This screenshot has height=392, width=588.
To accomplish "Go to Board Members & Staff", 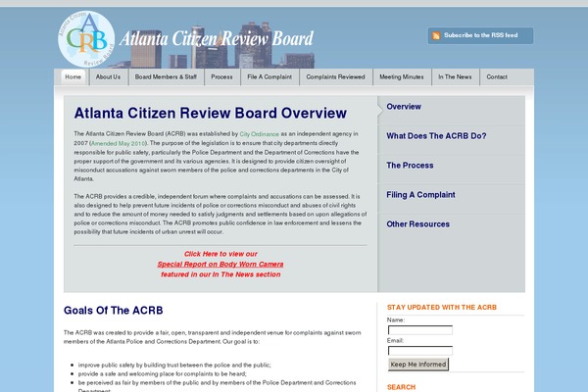I will (166, 76).
